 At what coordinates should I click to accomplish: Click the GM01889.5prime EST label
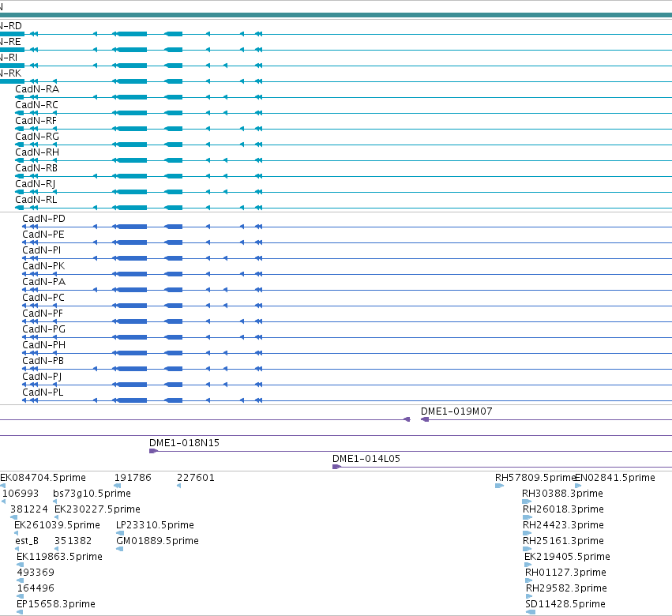pyautogui.click(x=157, y=542)
